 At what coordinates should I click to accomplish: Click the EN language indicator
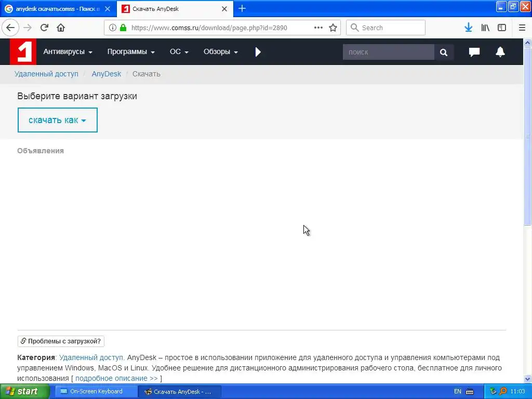point(458,391)
